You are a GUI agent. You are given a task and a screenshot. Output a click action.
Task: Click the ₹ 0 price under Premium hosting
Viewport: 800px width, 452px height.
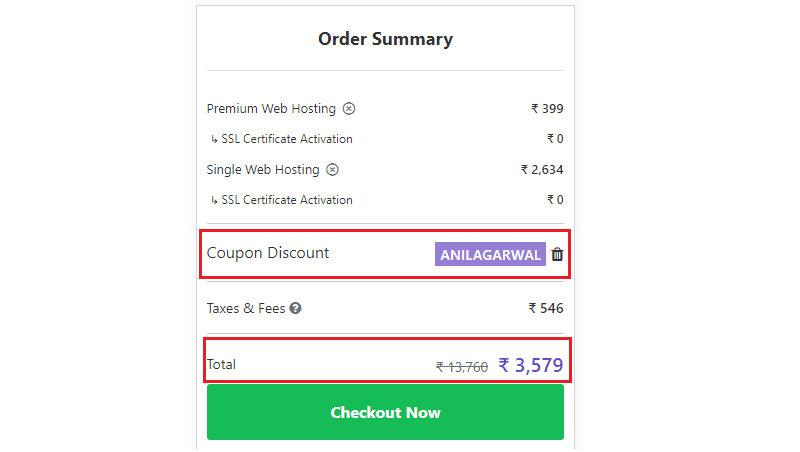pos(555,139)
